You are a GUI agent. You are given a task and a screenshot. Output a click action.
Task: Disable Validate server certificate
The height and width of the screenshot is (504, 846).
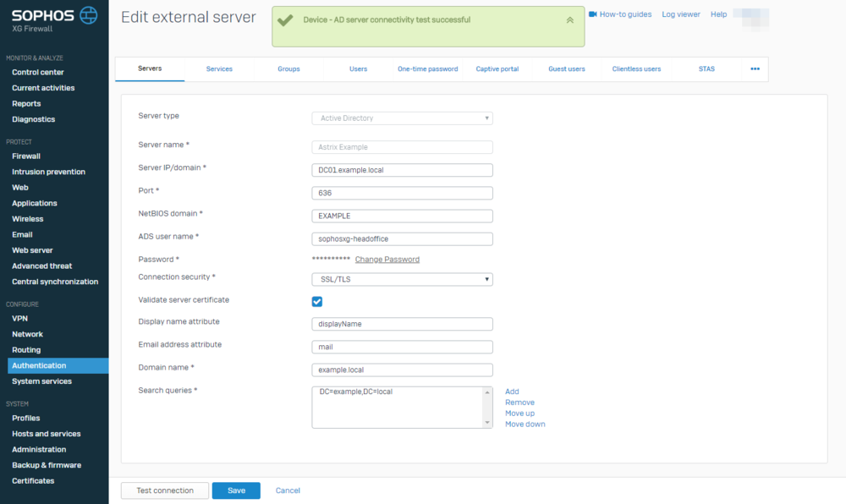[x=316, y=301]
